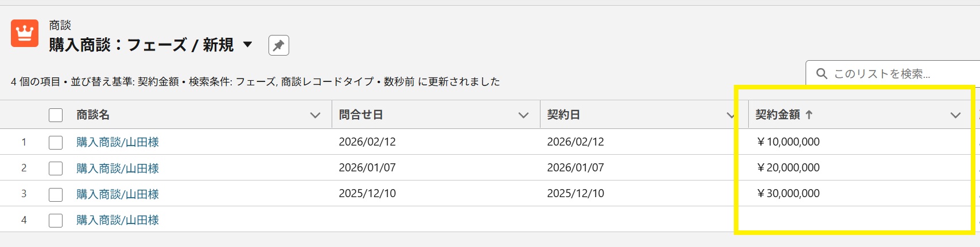This screenshot has width=980, height=247.
Task: Open the 購入商談/山田様 link in row 2
Action: point(118,168)
